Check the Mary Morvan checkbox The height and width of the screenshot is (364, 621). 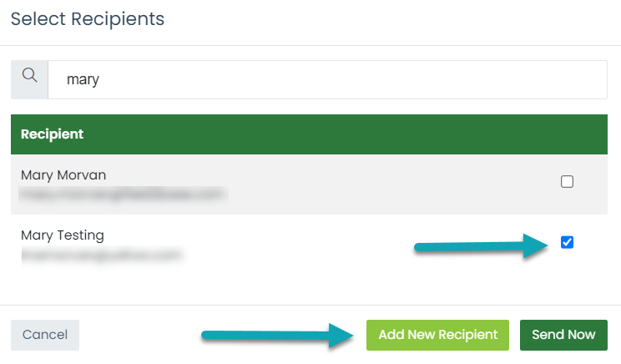point(567,181)
